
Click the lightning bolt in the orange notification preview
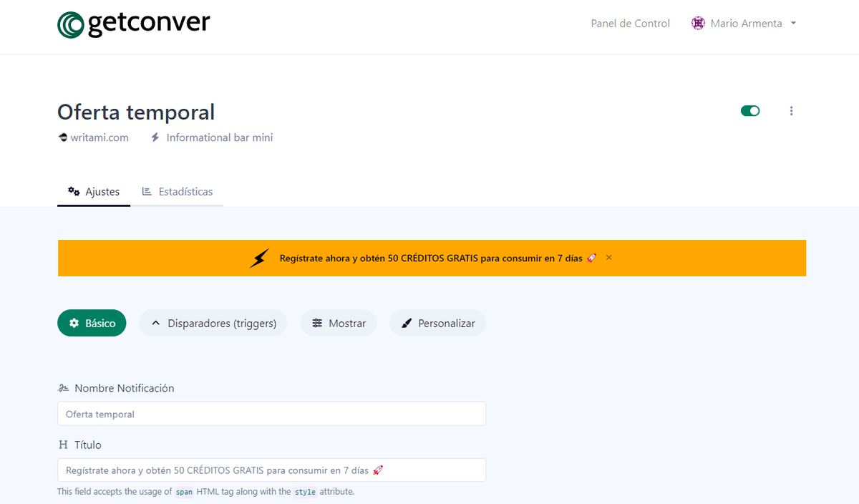(x=259, y=258)
